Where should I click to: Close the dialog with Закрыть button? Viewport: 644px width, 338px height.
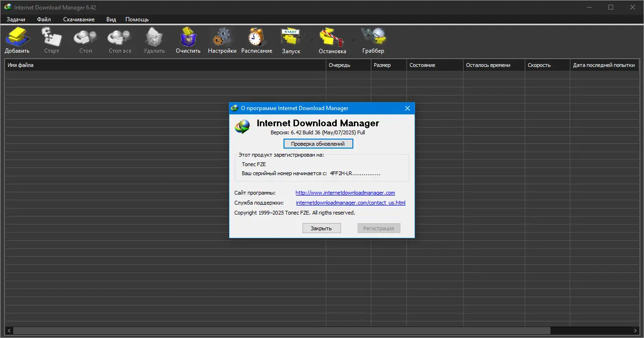(x=322, y=228)
